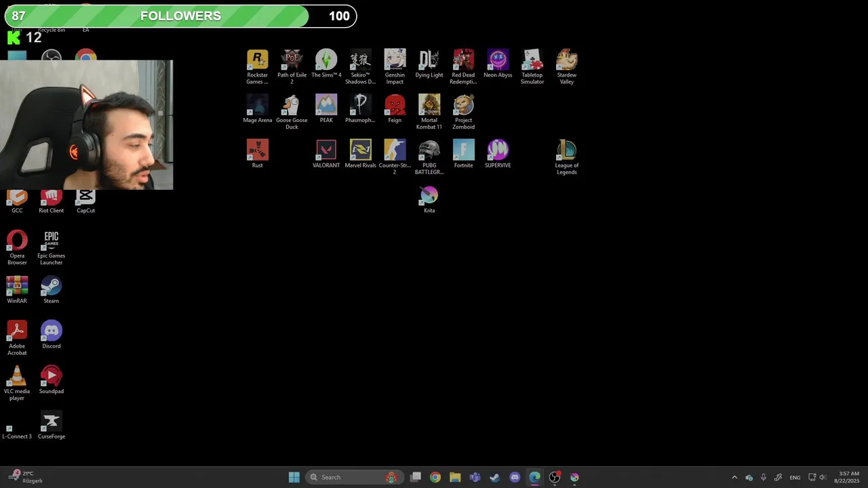The image size is (868, 488).
Task: Open WinRAR desktop shortcut
Action: pyautogui.click(x=17, y=289)
